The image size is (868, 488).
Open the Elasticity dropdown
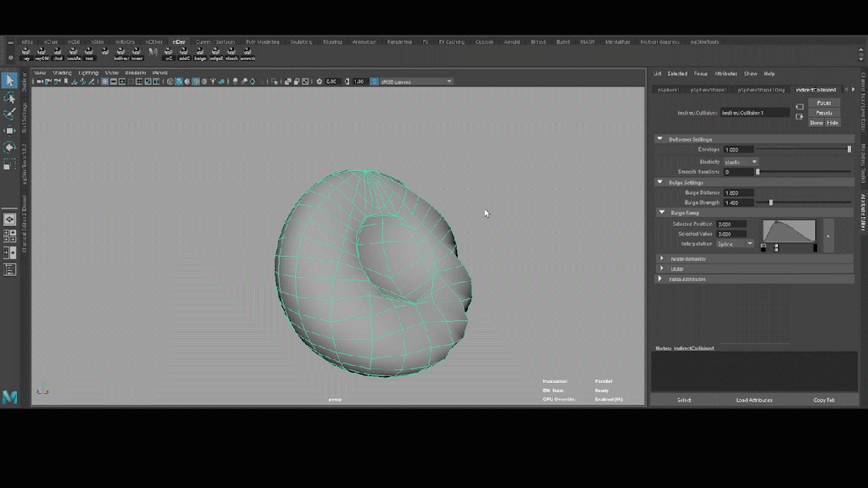741,162
